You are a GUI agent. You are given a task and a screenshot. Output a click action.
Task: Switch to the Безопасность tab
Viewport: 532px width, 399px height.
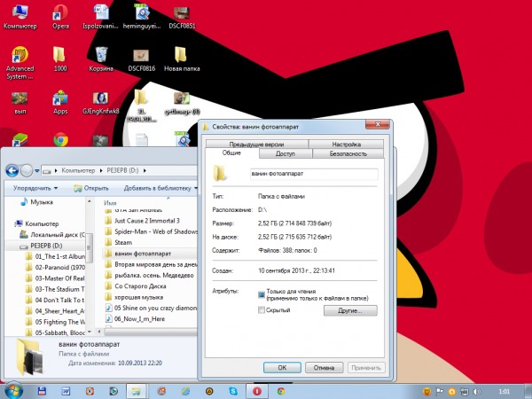click(x=348, y=153)
